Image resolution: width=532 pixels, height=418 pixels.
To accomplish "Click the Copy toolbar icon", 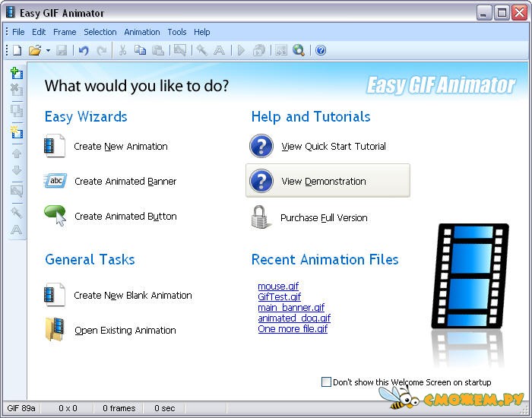I will [140, 51].
